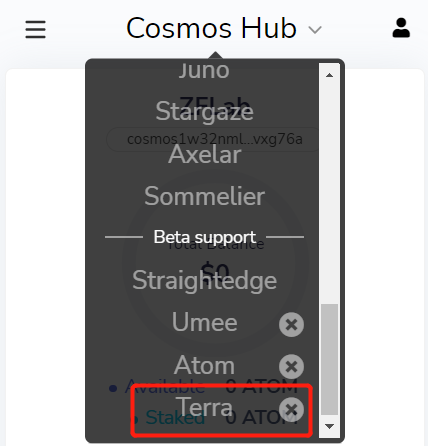This screenshot has height=446, width=428.
Task: Click the network list scrollbar thumb
Action: (x=329, y=359)
